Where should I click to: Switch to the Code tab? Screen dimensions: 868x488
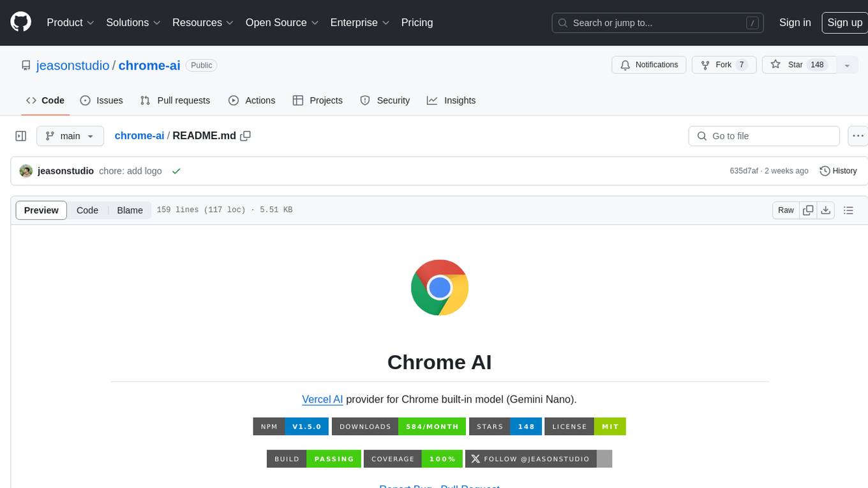[45, 100]
